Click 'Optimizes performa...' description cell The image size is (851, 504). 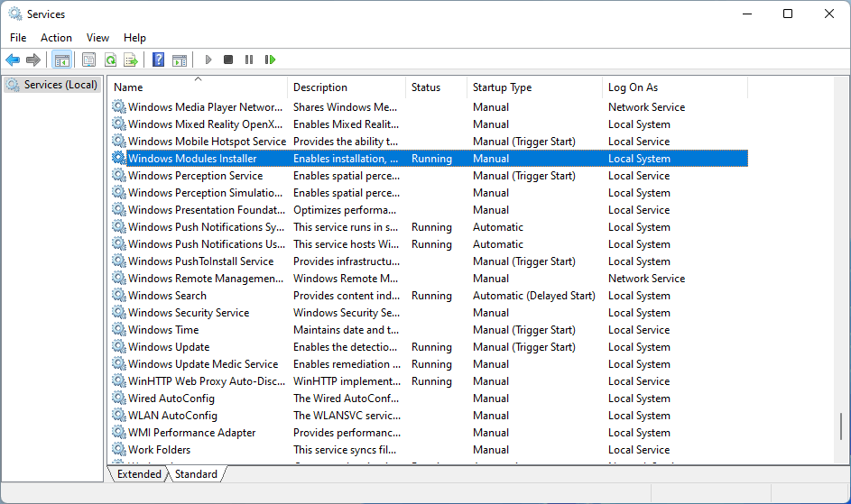click(345, 209)
